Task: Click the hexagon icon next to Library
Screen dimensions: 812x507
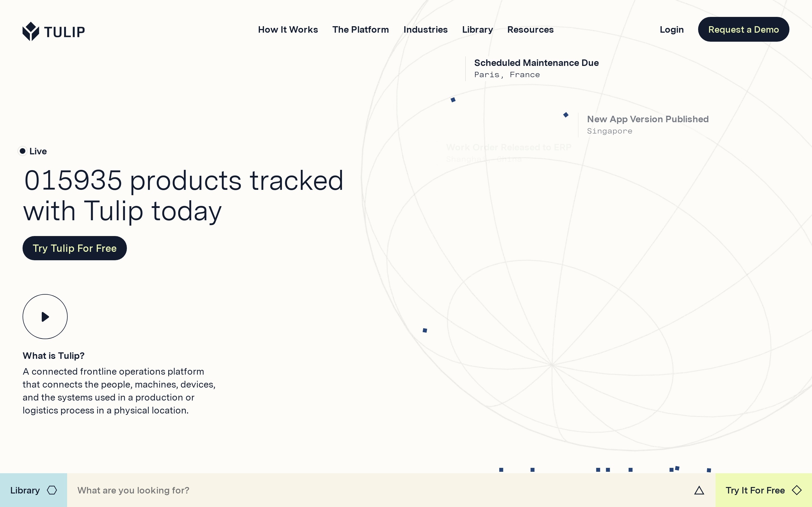Action: tap(52, 490)
